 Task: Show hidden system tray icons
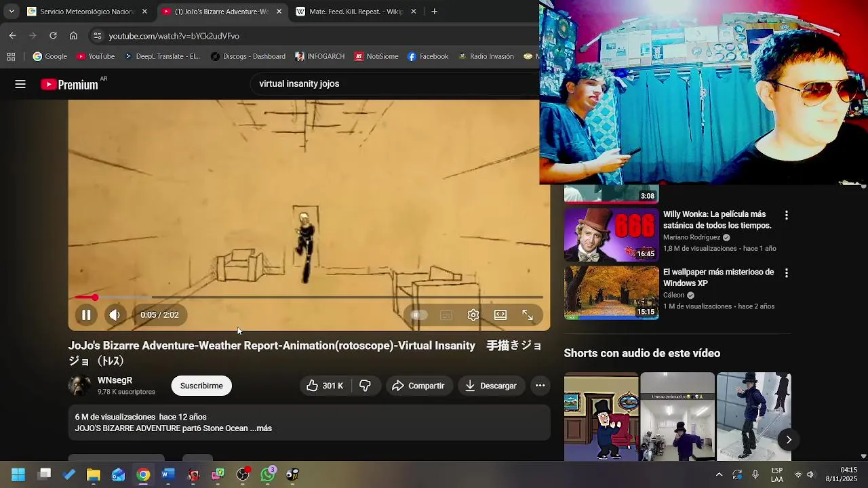click(x=719, y=474)
